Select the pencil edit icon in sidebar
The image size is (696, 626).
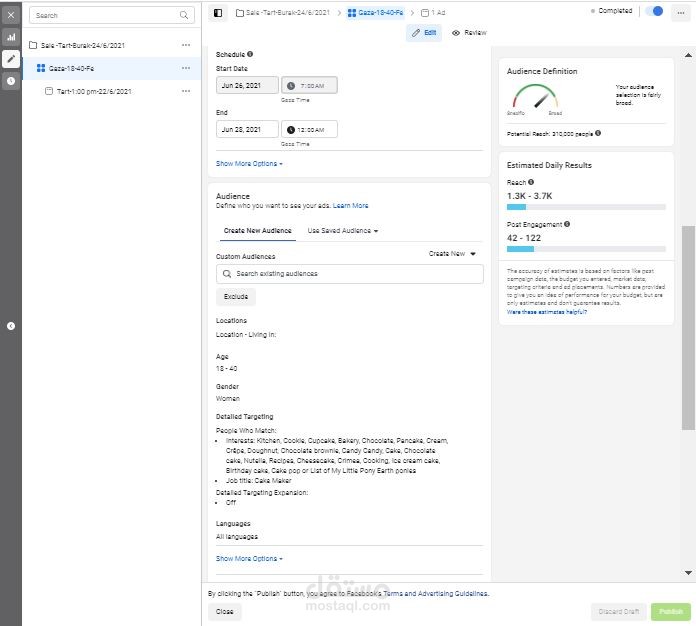(11, 59)
